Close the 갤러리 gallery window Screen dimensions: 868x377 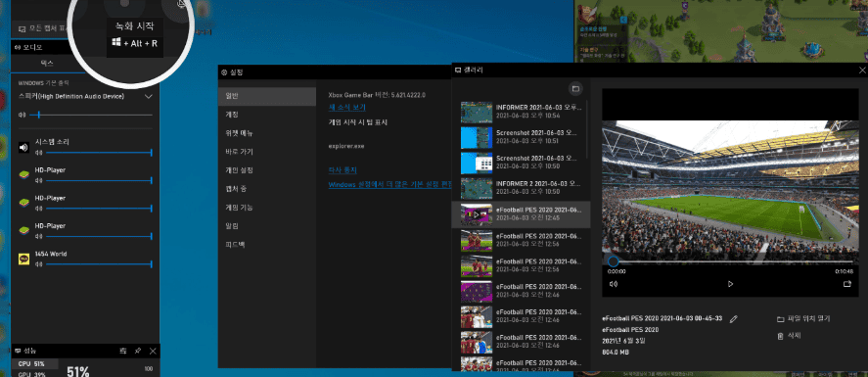pyautogui.click(x=862, y=71)
